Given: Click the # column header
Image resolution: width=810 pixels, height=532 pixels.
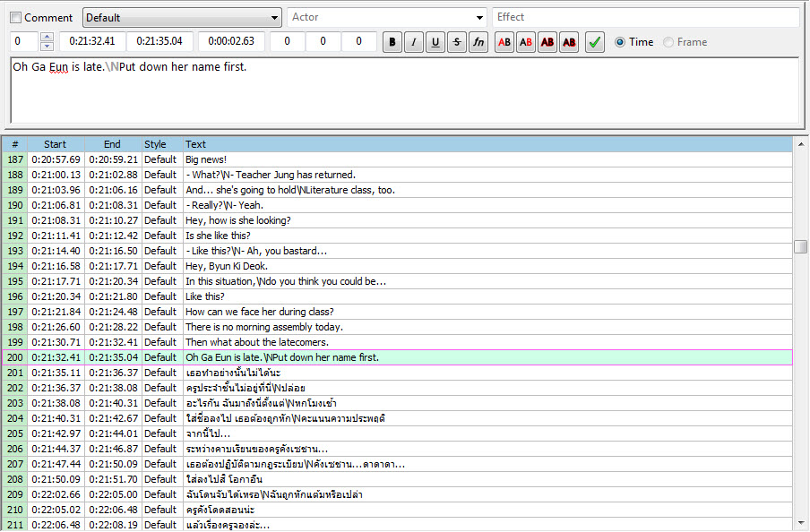Looking at the screenshot, I should click(x=15, y=144).
